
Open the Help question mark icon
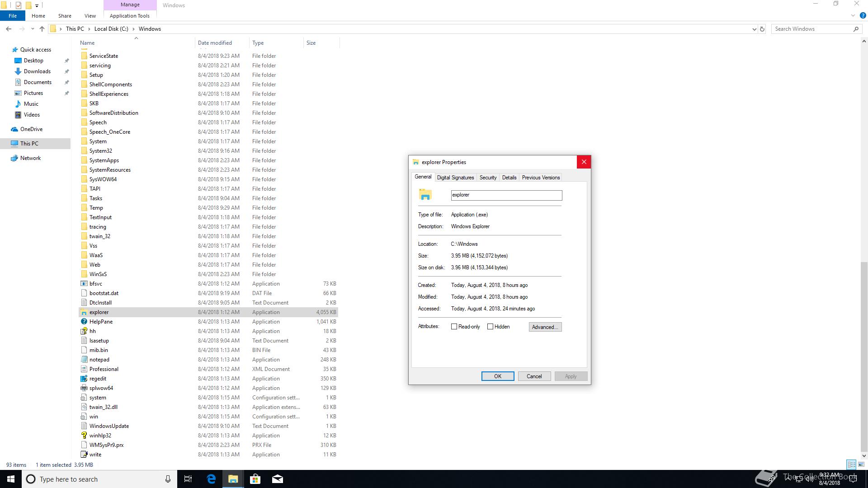(863, 16)
